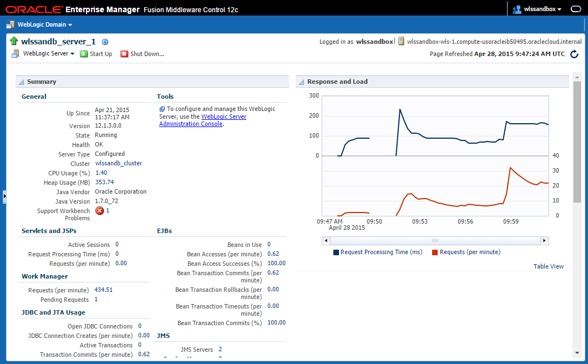Collapse the Summary panel section
Screen dimensions: 588x364
[x=22, y=82]
